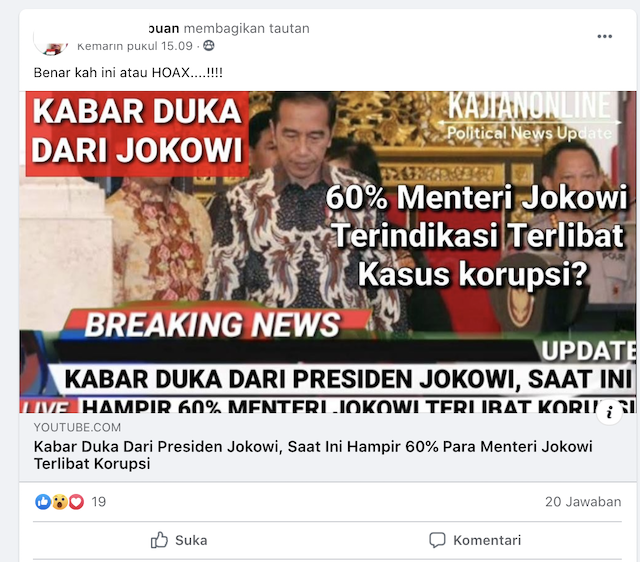Click the Wow reaction emoji icon

pos(60,502)
